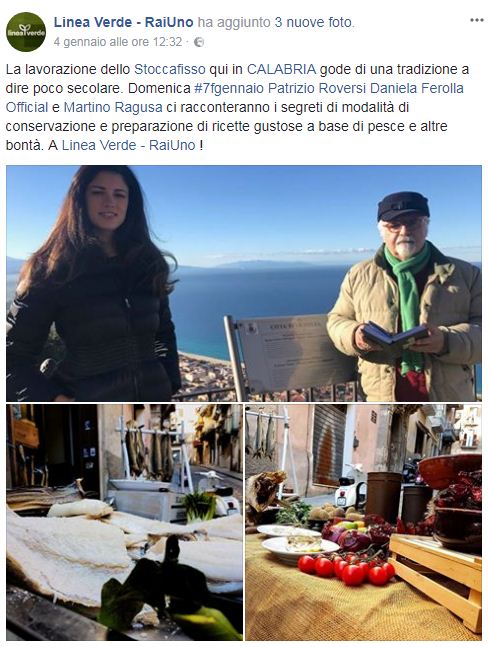Open the post options three-dot menu
Image resolution: width=488 pixels, height=647 pixels.
pos(476,20)
